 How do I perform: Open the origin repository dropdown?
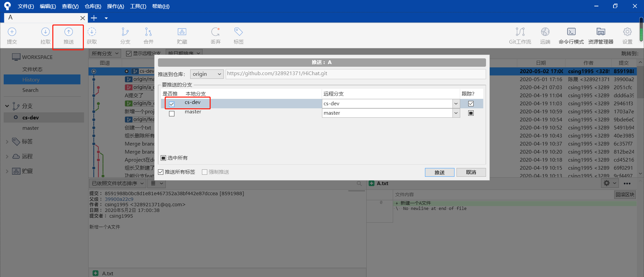coord(207,74)
